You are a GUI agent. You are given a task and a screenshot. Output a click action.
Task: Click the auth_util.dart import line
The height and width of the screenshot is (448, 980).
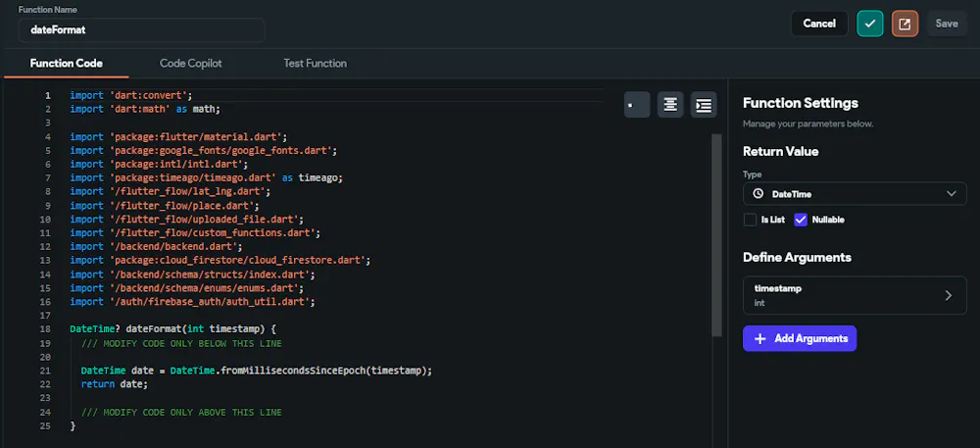192,302
